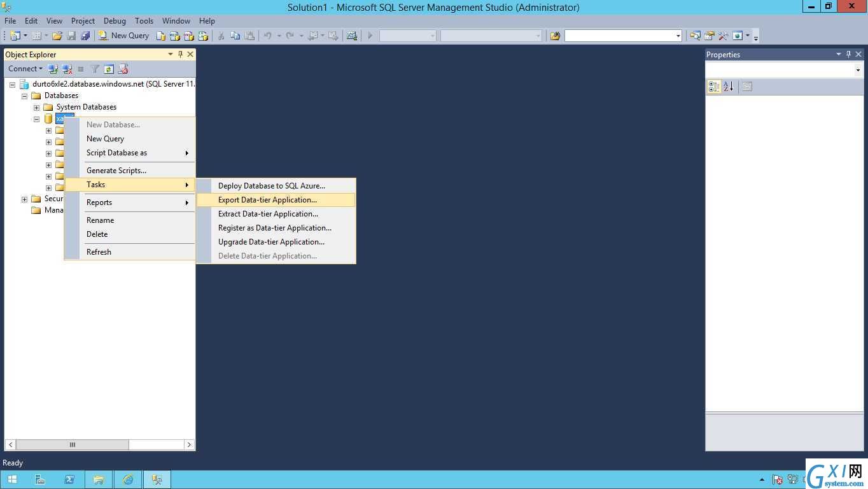Select Register as Data-tier Application...
The image size is (868, 489).
[x=276, y=228]
